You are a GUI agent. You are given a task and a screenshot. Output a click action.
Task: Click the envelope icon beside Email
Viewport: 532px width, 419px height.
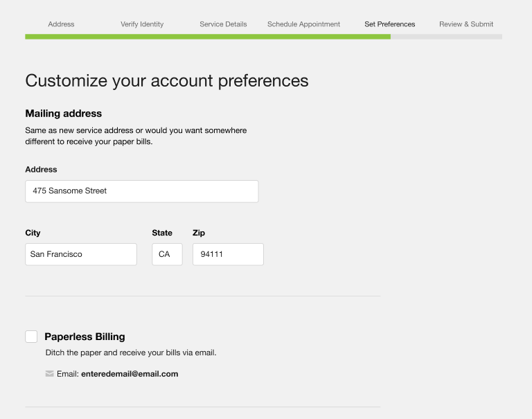[x=49, y=374]
